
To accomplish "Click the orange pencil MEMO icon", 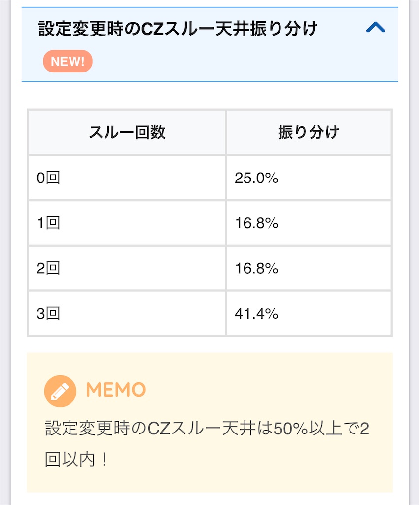I will tap(60, 391).
